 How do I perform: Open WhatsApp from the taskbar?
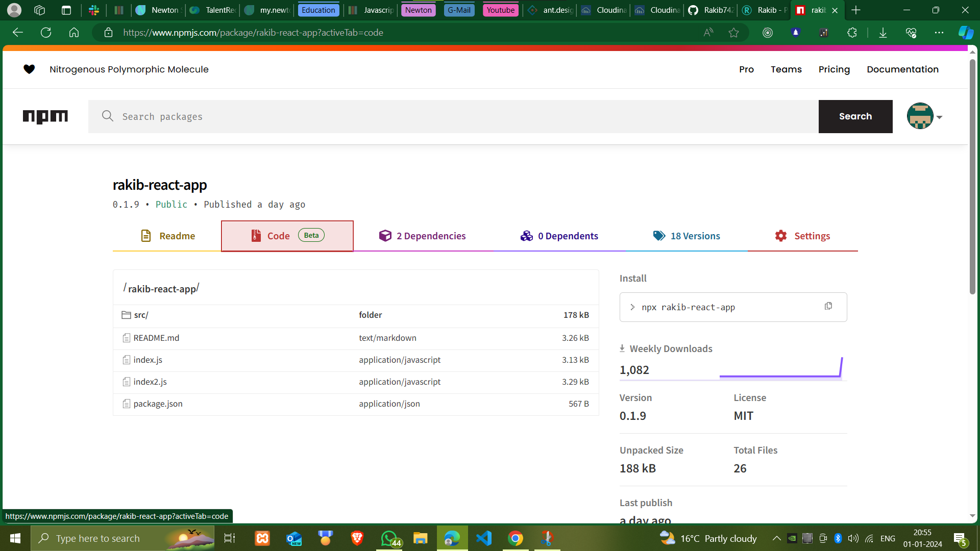[x=390, y=538]
